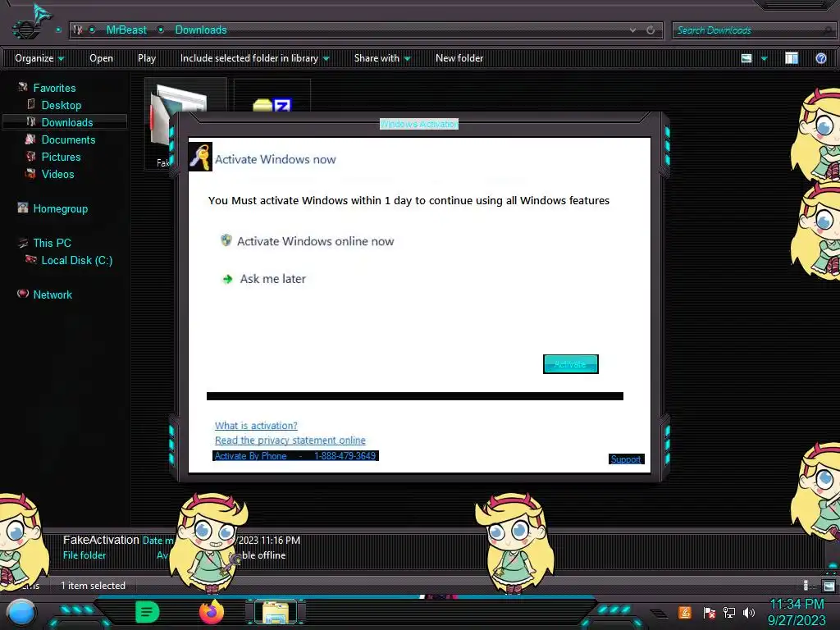Open the Share with dropdown
The height and width of the screenshot is (630, 840).
tap(382, 58)
